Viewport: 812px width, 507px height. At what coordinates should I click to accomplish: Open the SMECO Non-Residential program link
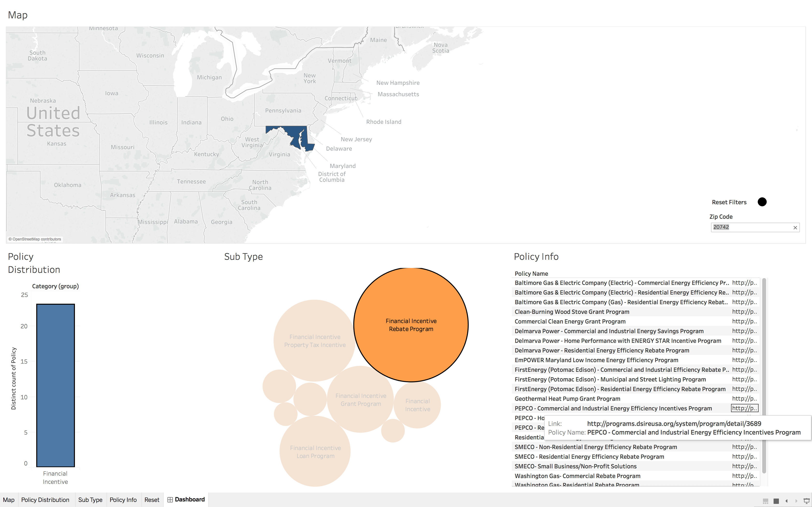(x=744, y=447)
